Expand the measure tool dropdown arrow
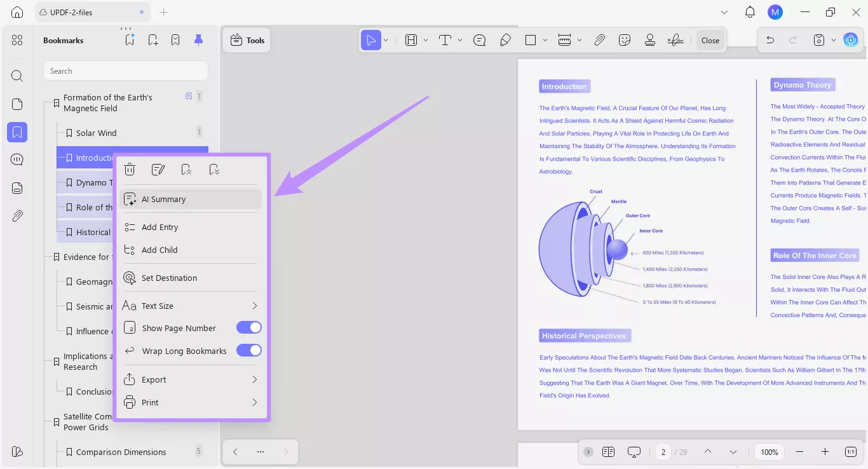The image size is (868, 469). (579, 40)
